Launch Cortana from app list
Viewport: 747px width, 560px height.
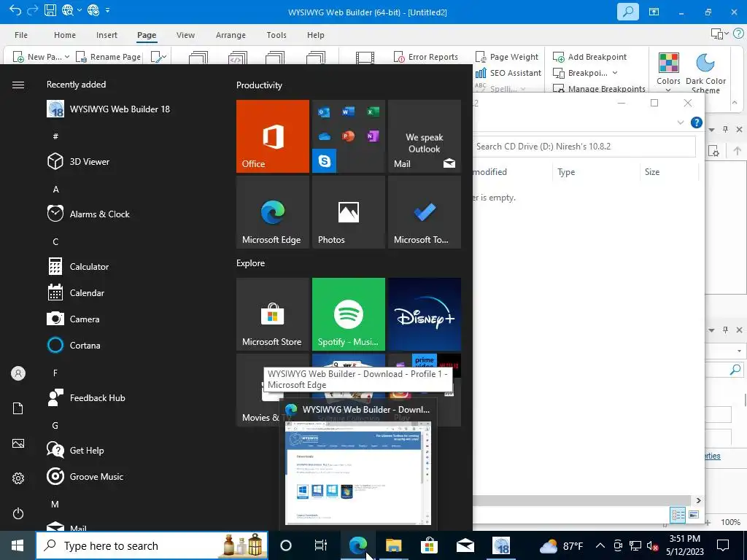coord(74,345)
